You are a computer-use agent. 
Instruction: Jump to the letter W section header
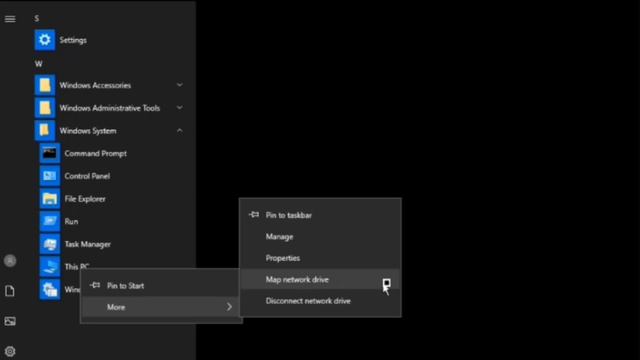pyautogui.click(x=38, y=64)
